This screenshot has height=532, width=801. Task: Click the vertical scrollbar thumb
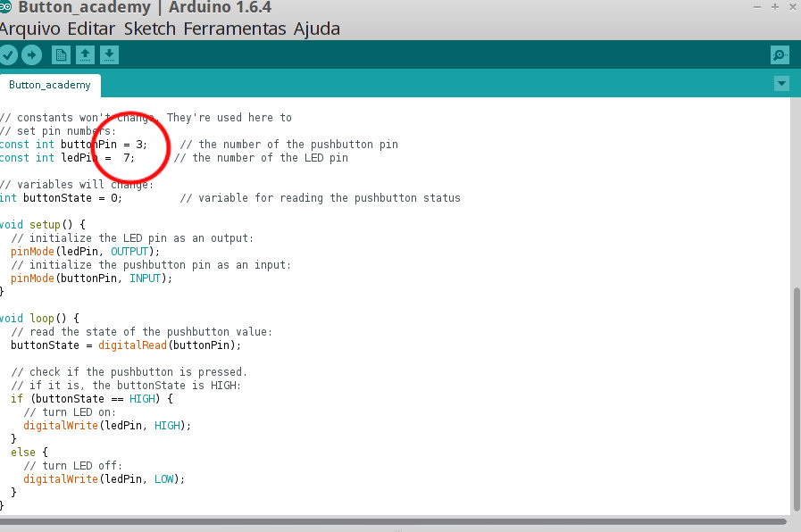[796, 400]
